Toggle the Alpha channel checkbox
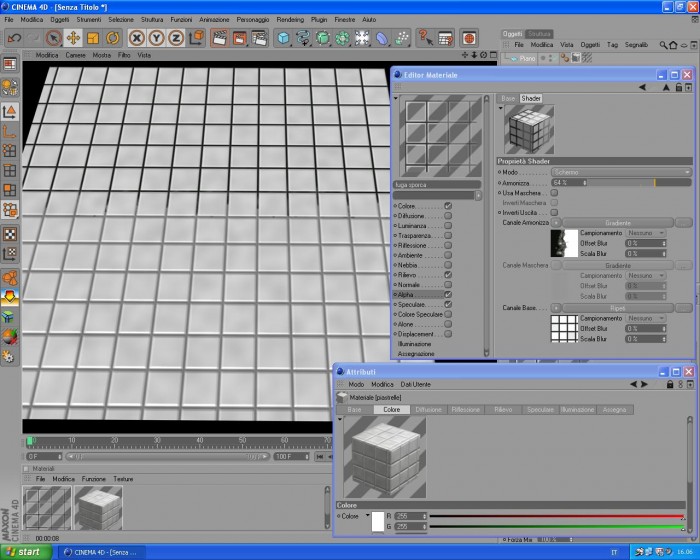 coord(448,294)
